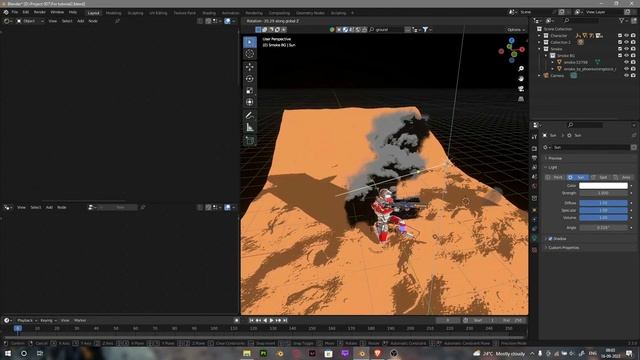Open the Output properties tab icon
640x360 pixels.
534,158
